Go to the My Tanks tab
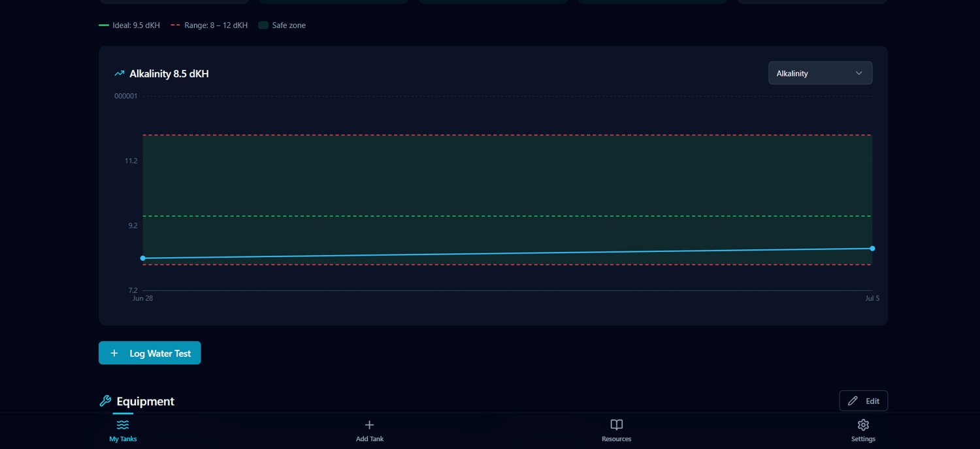980x449 pixels. [x=123, y=431]
